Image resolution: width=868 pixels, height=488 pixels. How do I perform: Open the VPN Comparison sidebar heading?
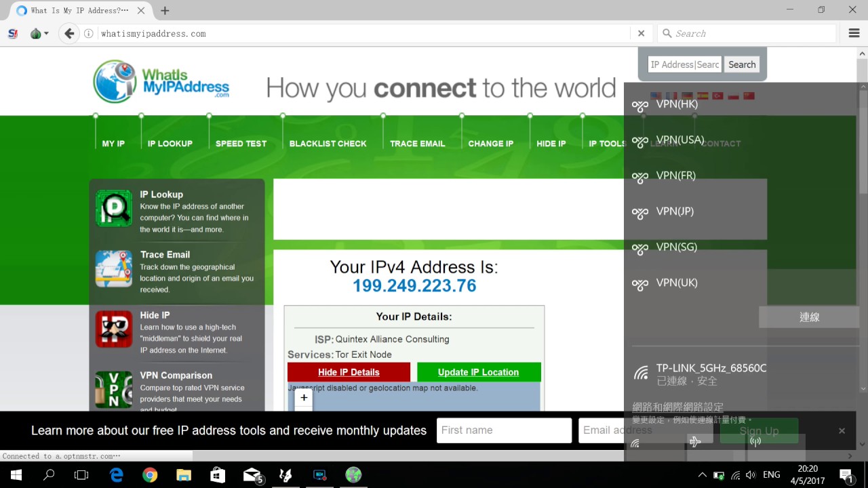coord(176,375)
